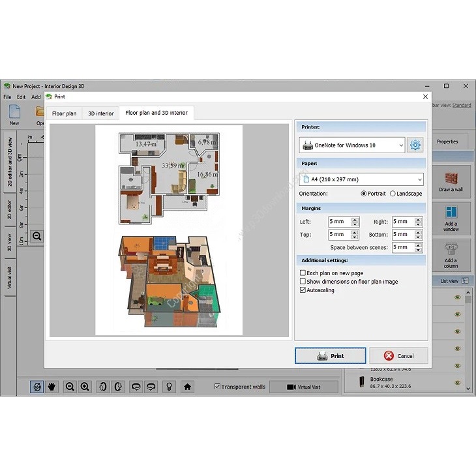Click the Standard toolbar view link
The height and width of the screenshot is (476, 476).
[x=462, y=106]
